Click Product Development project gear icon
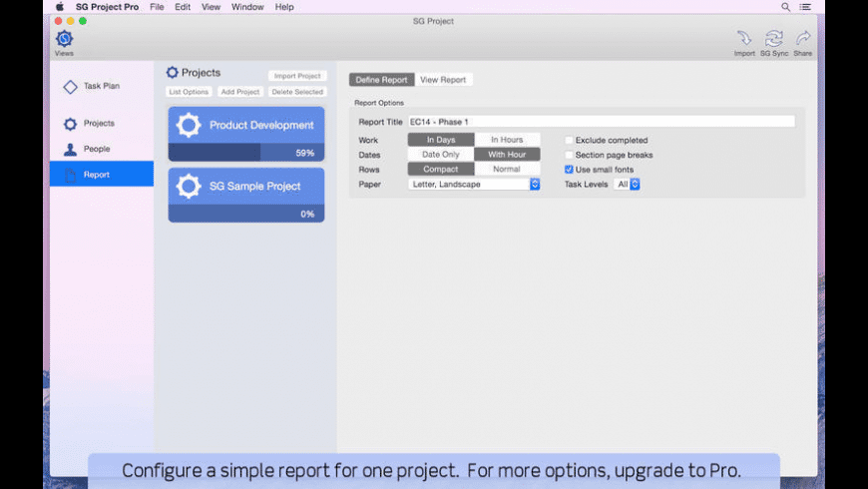Screen dimensions: 868x489 [x=189, y=125]
